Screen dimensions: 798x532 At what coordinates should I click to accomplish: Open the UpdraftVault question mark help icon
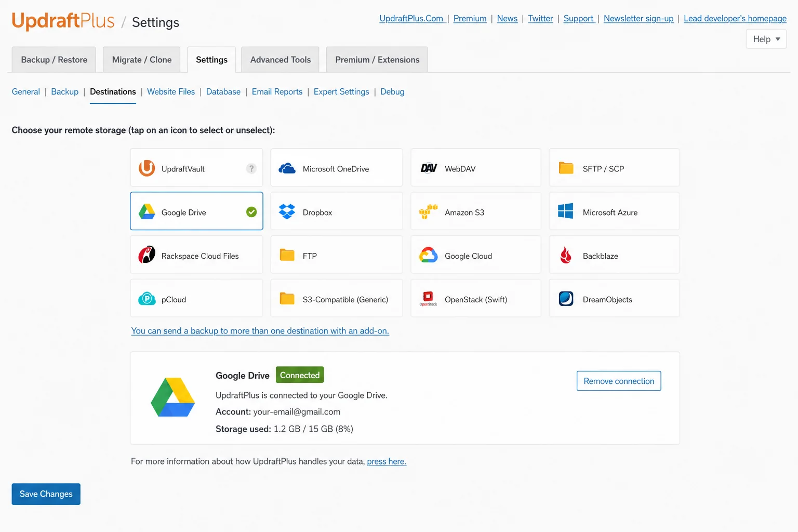[251, 168]
